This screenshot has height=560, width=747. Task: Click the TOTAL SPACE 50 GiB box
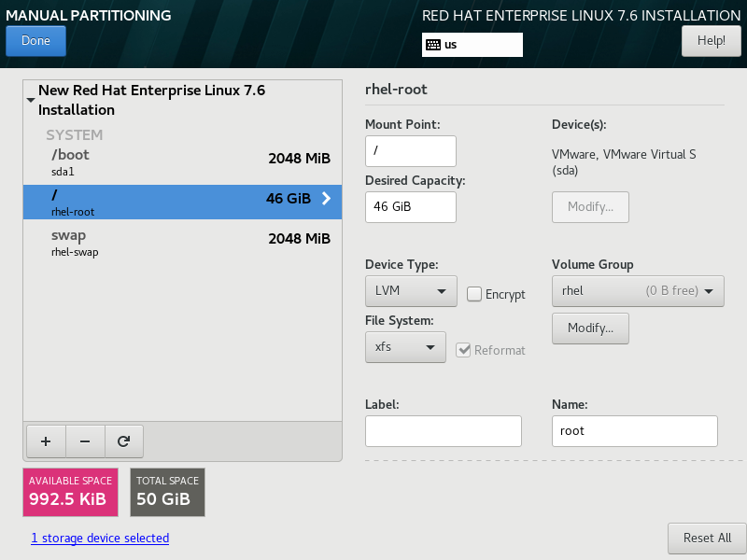(x=168, y=492)
